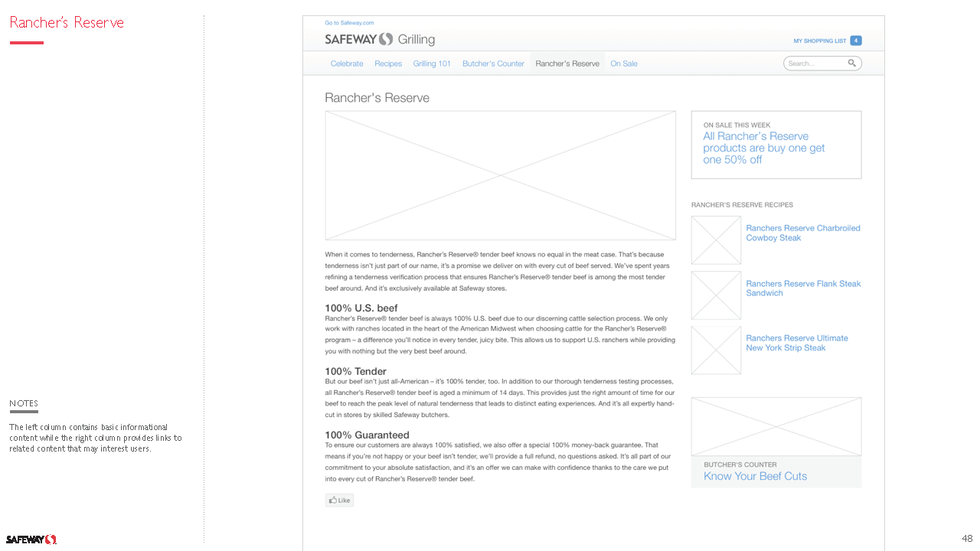
Task: Open the Flank Steak Sandwich recipe link
Action: click(x=803, y=288)
